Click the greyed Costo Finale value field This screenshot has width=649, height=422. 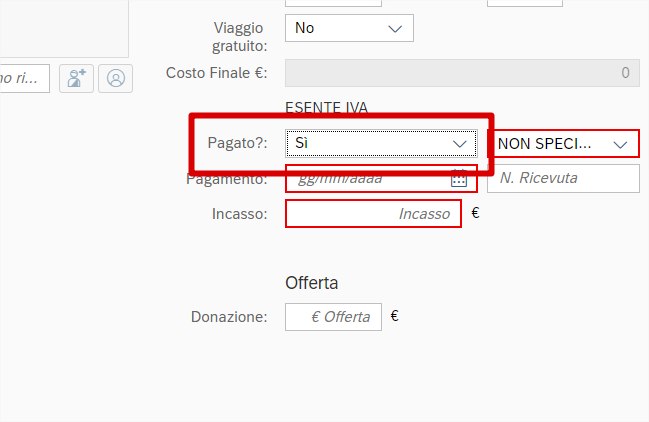click(462, 73)
